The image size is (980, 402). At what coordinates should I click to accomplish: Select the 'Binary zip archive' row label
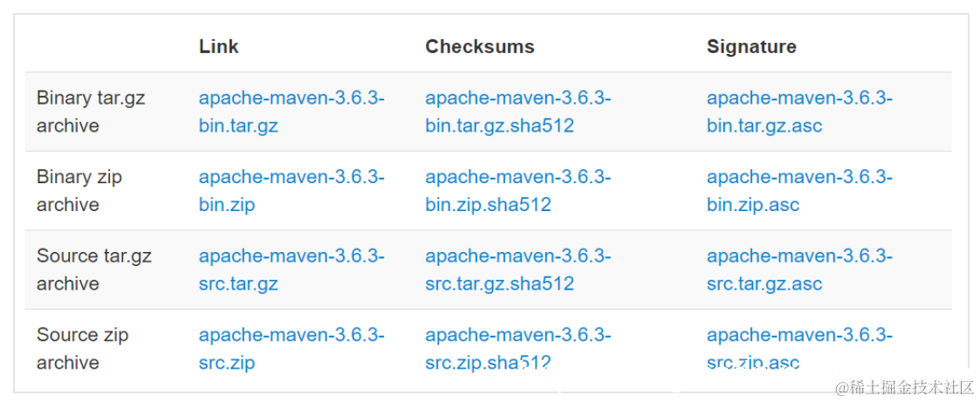tap(79, 191)
